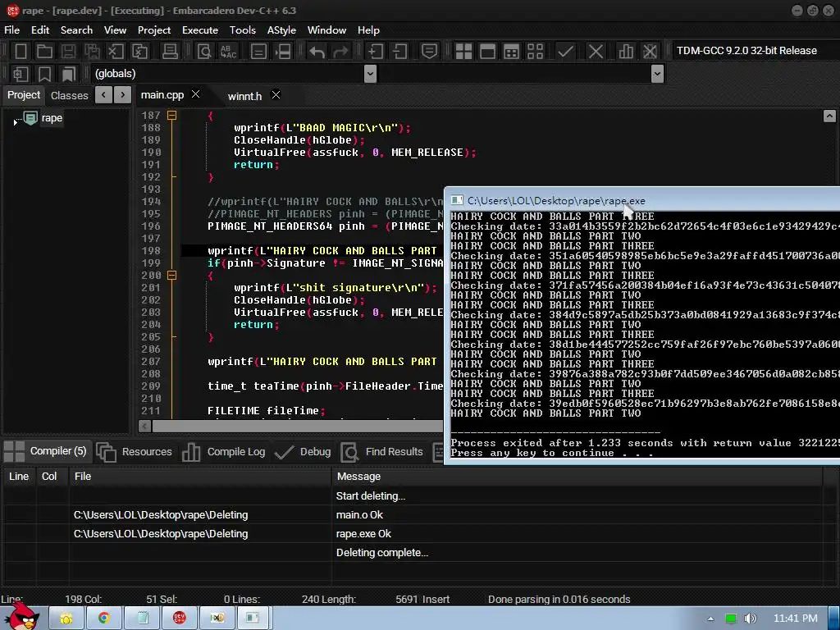Open the Find Results bottom tab

click(382, 452)
